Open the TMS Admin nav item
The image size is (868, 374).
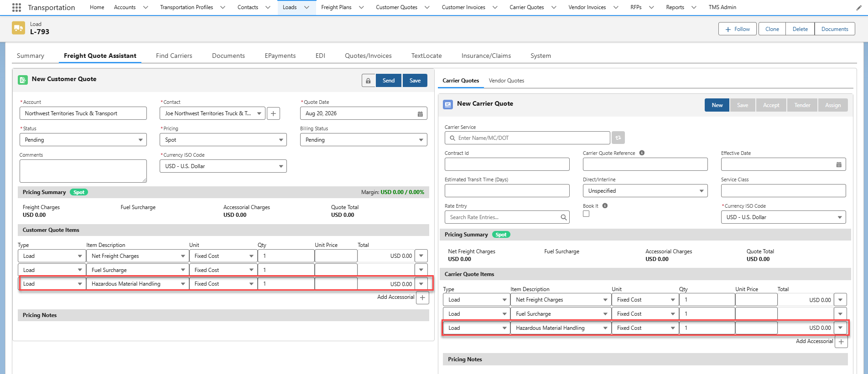pos(722,7)
